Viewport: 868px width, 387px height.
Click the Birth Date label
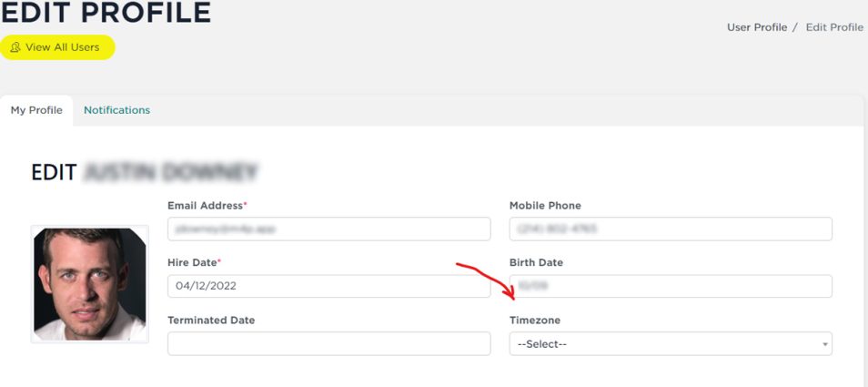pyautogui.click(x=536, y=262)
